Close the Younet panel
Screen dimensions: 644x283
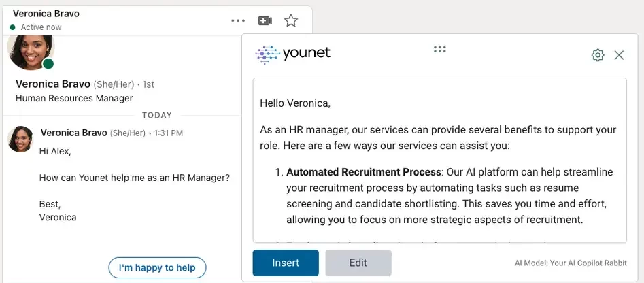[x=619, y=55]
